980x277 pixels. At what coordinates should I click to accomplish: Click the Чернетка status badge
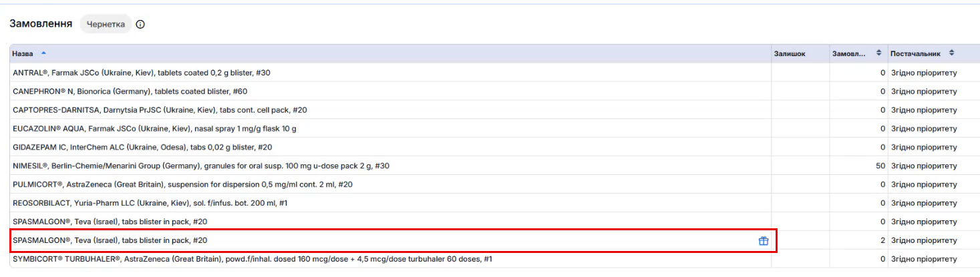point(106,24)
